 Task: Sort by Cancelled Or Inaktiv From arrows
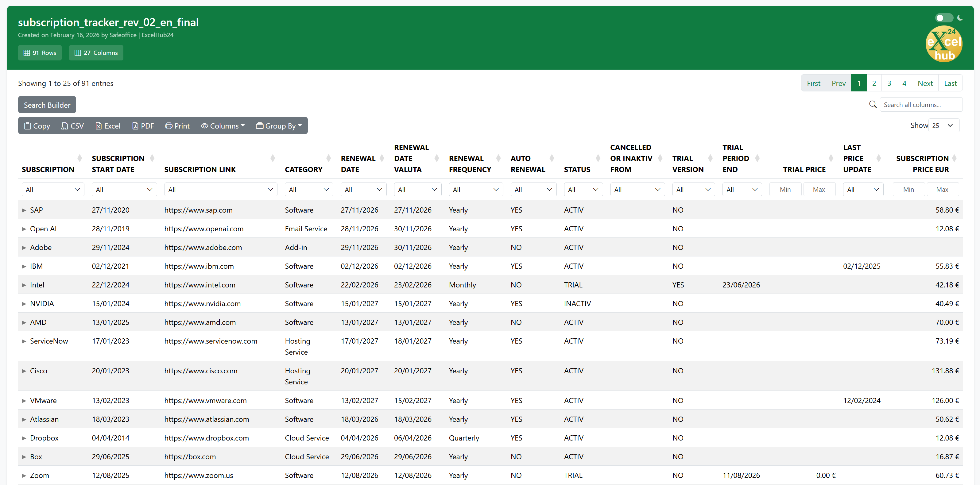point(660,158)
